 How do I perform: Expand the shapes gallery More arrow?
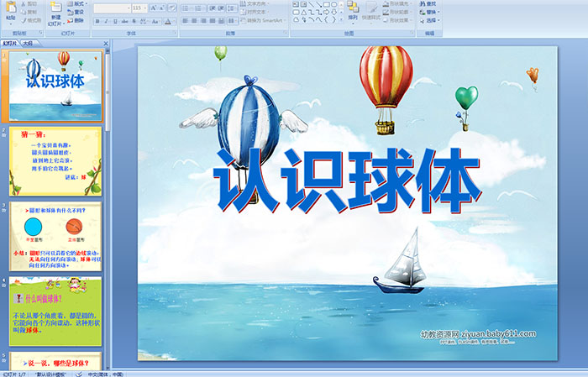341,19
